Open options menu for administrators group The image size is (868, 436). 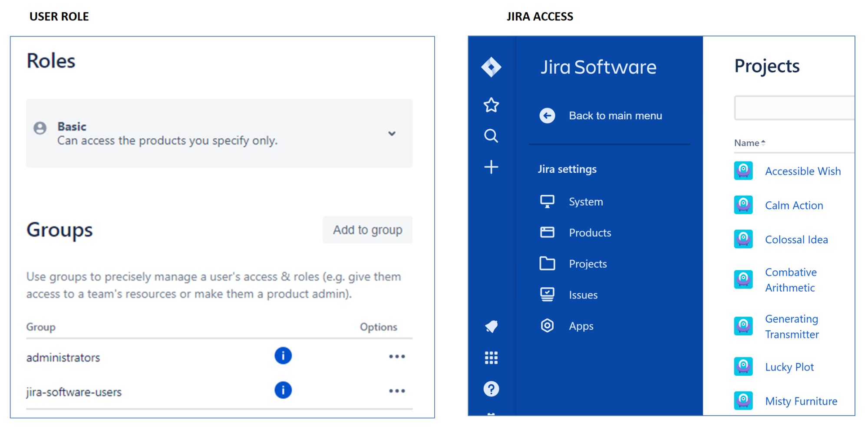click(x=397, y=357)
